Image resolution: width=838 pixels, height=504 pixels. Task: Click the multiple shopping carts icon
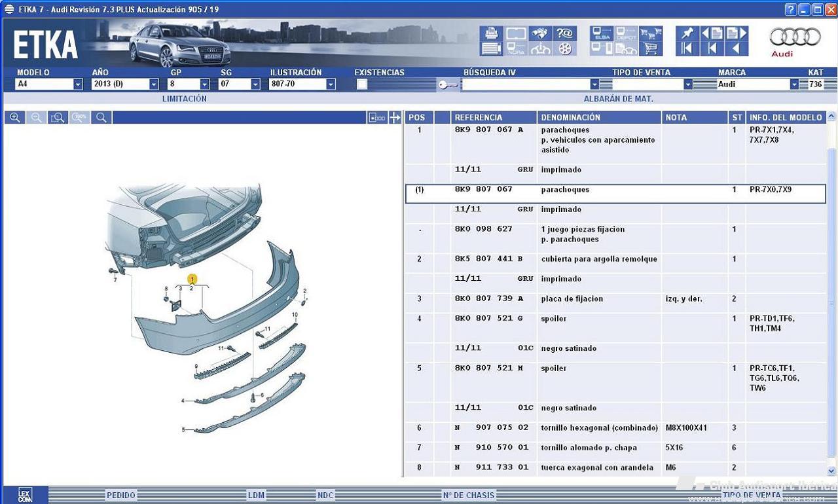(651, 33)
